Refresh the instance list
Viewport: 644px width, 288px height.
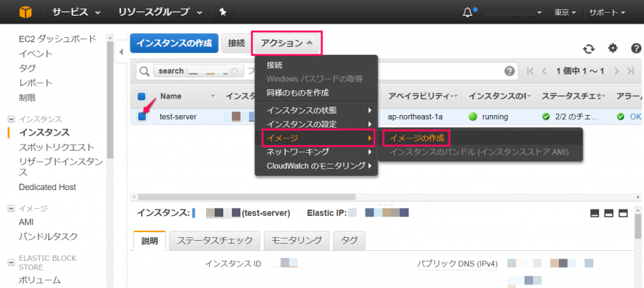tap(589, 49)
